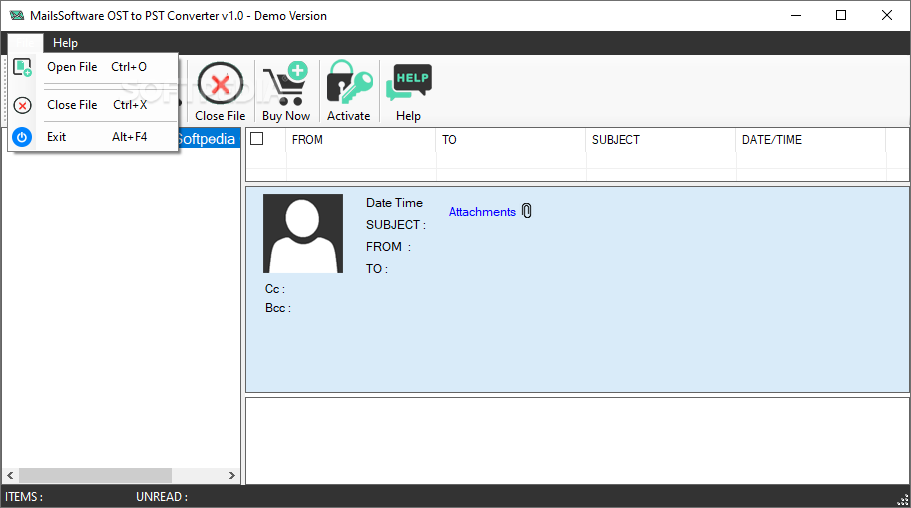The image size is (911, 508).
Task: Click the File menu in menu bar
Action: [x=25, y=43]
